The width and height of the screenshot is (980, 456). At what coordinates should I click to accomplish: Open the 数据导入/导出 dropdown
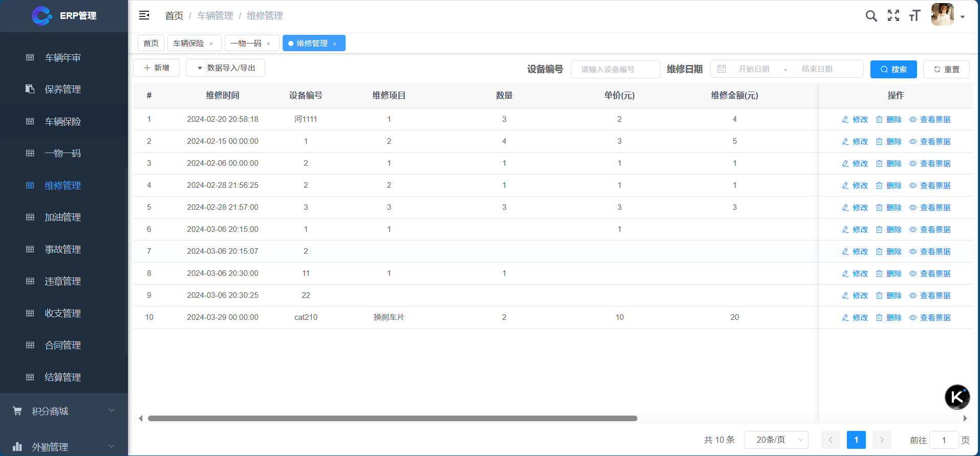pos(225,68)
